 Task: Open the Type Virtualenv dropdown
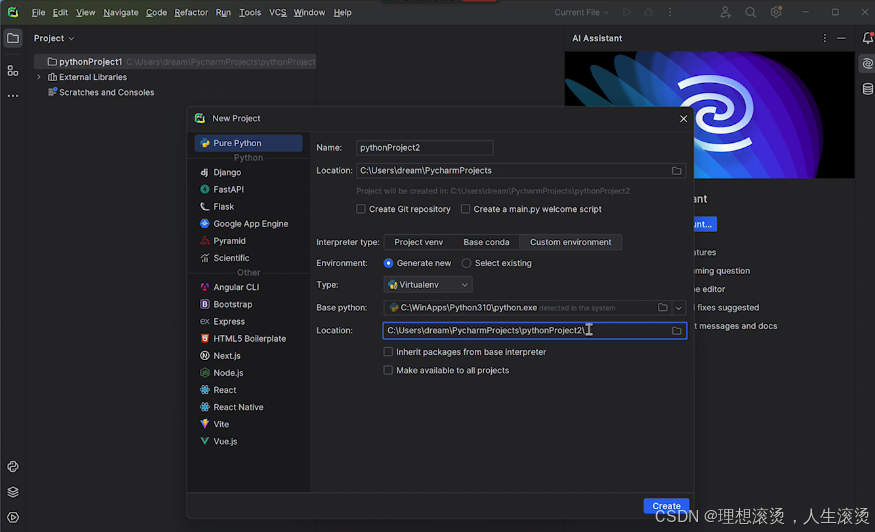tap(428, 285)
